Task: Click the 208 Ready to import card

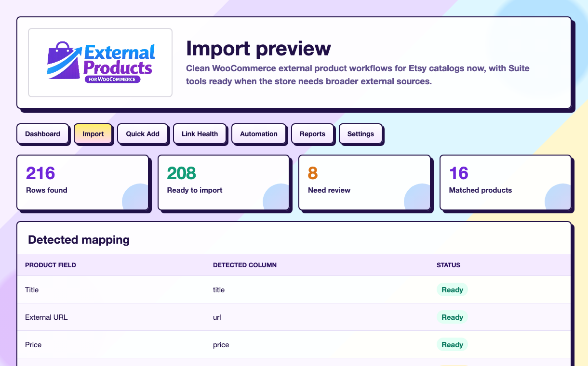Action: (x=224, y=183)
